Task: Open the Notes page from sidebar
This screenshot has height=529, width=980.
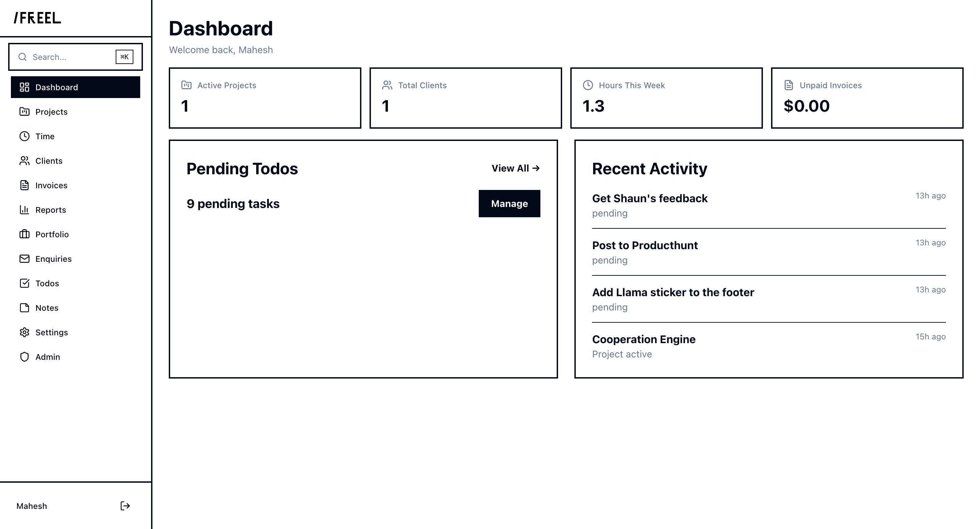Action: (47, 308)
